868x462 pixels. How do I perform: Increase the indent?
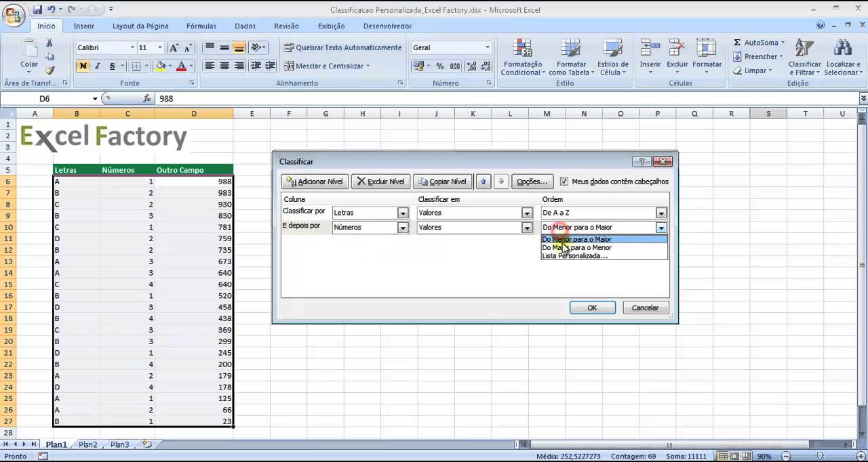point(270,66)
